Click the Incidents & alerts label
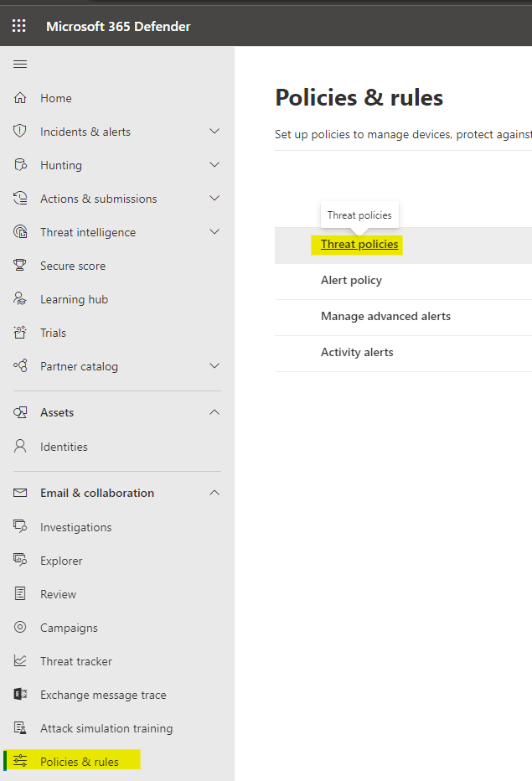 click(x=85, y=132)
